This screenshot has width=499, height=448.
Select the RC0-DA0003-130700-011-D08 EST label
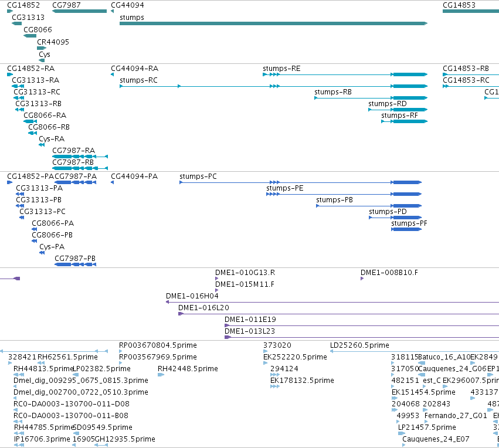click(x=72, y=404)
